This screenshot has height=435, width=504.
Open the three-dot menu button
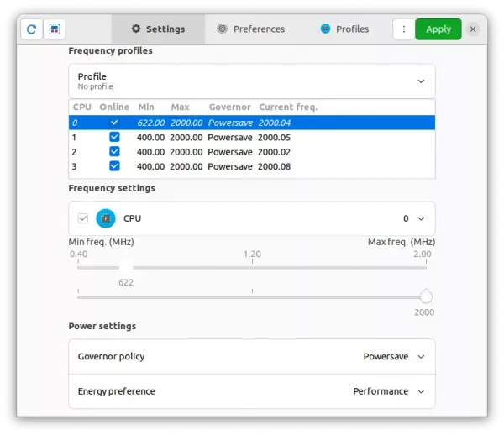404,29
